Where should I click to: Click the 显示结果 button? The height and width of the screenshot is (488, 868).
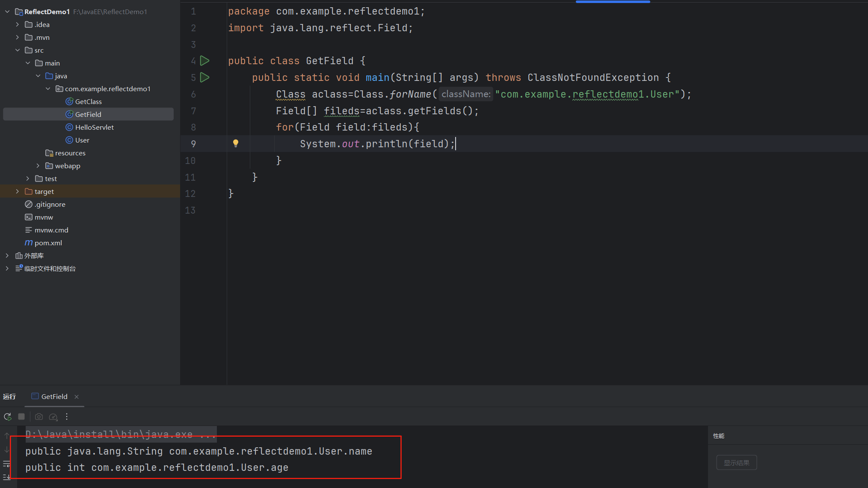[x=736, y=463]
